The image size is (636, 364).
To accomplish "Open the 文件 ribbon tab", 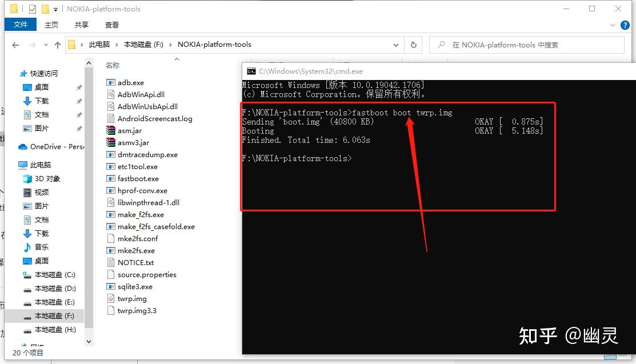I will (x=20, y=25).
